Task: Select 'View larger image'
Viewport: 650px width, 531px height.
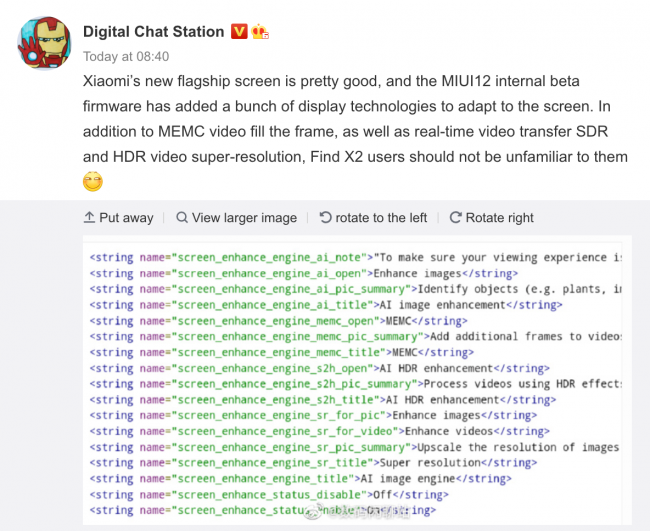Action: pyautogui.click(x=244, y=218)
